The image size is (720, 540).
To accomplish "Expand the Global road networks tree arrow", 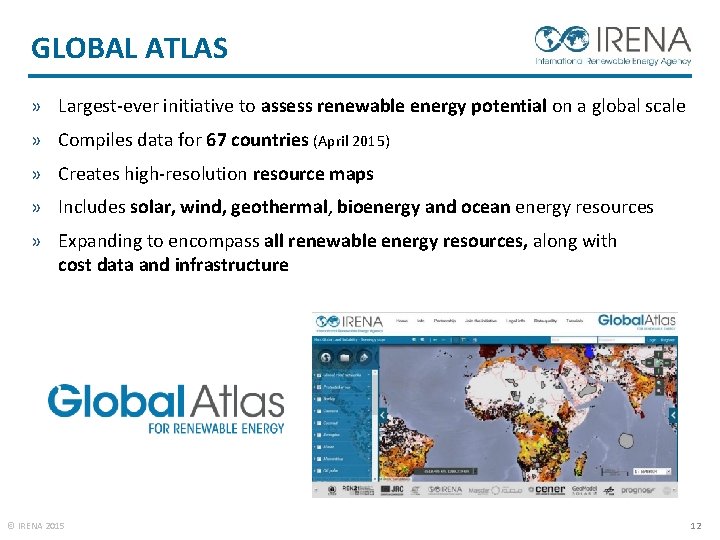I will click(315, 375).
